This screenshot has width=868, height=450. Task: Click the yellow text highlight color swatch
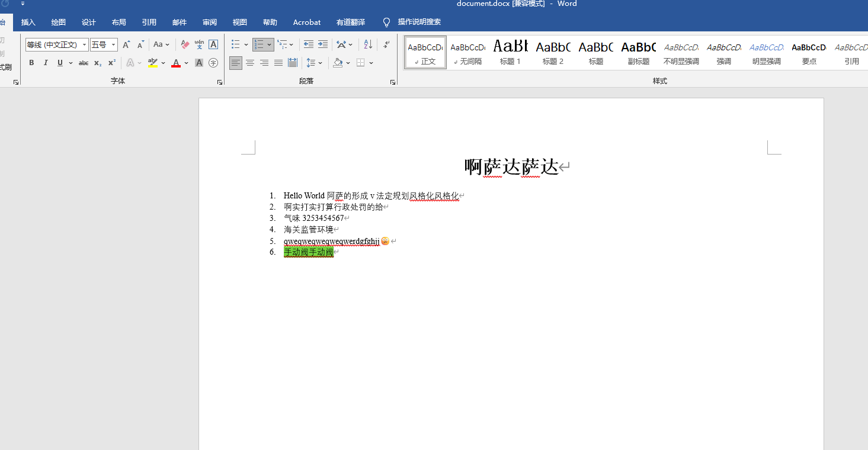tap(153, 66)
